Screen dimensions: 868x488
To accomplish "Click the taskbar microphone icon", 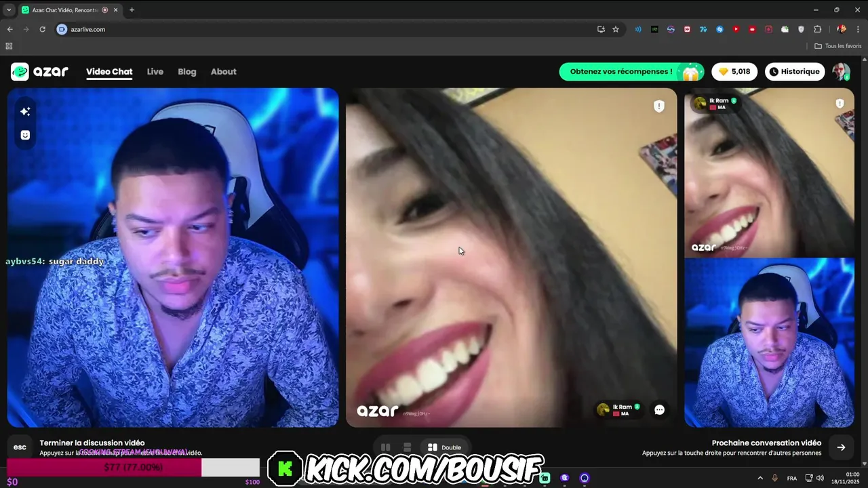I will pyautogui.click(x=775, y=478).
